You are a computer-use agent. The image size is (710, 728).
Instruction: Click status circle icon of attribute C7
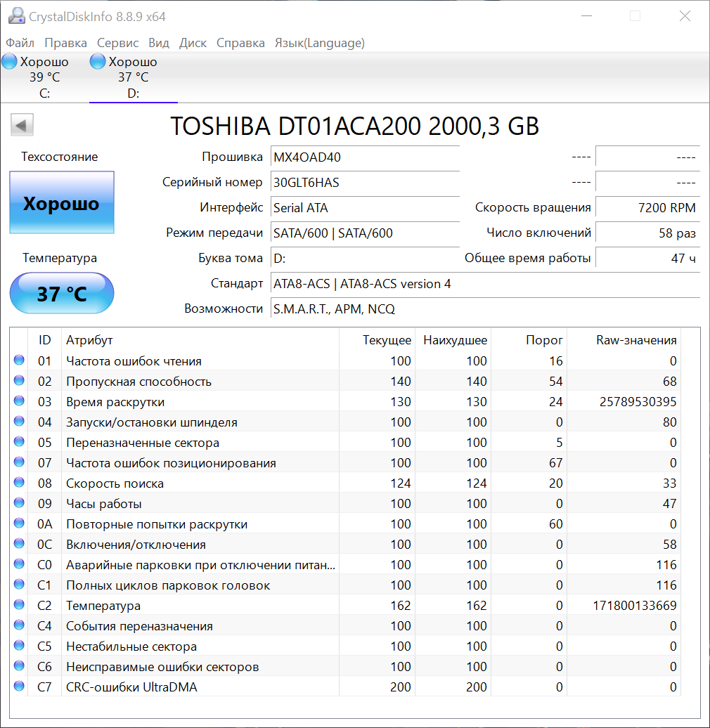tap(19, 687)
